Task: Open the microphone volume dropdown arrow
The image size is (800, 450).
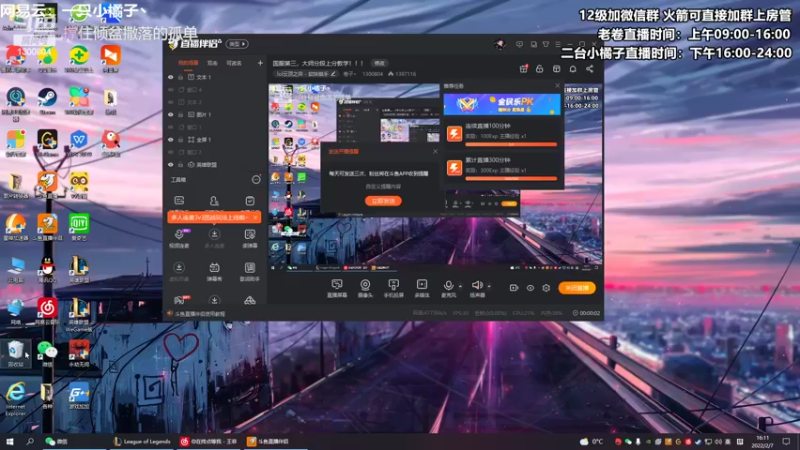Action: (x=460, y=286)
